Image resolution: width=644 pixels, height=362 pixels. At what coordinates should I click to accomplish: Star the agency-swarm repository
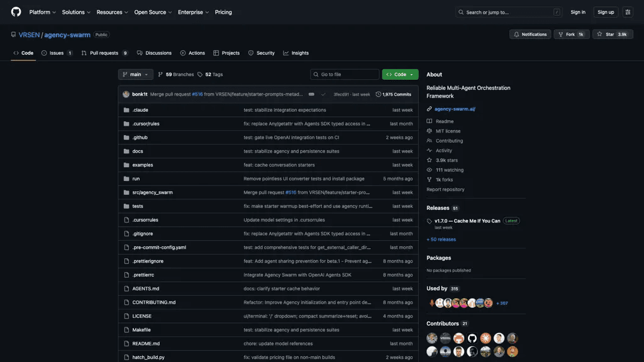[613, 35]
